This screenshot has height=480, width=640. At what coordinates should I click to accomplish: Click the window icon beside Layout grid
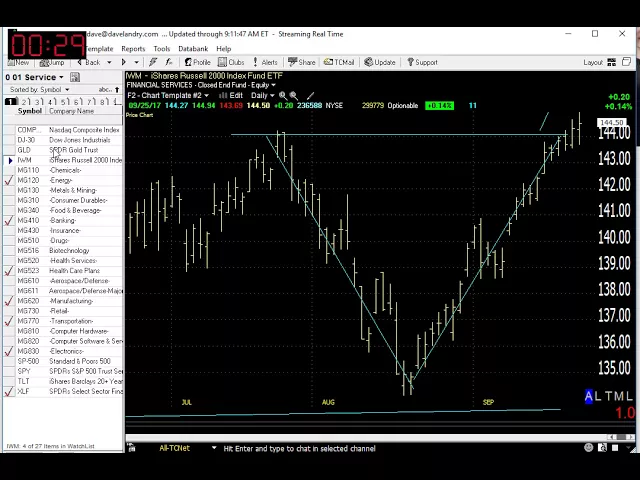tap(627, 62)
